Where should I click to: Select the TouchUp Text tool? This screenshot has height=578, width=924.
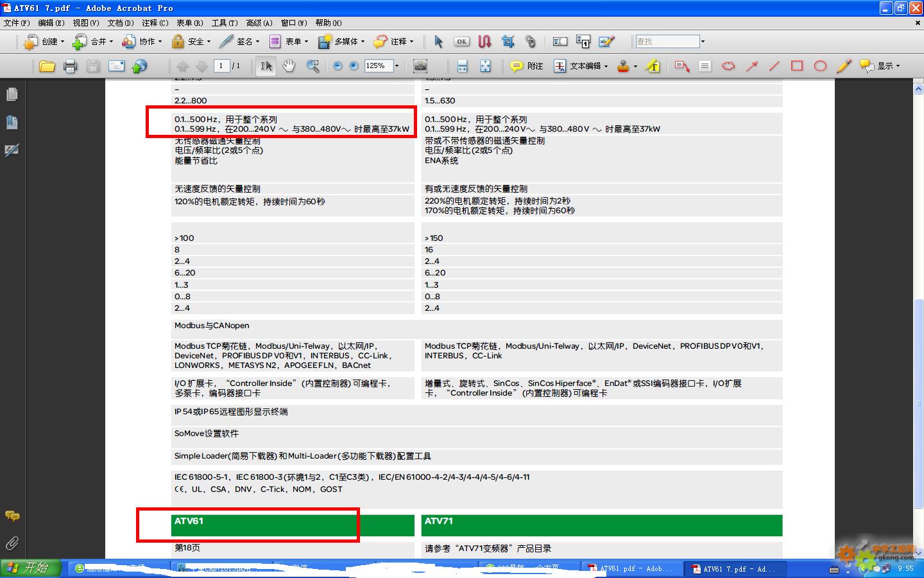click(583, 42)
